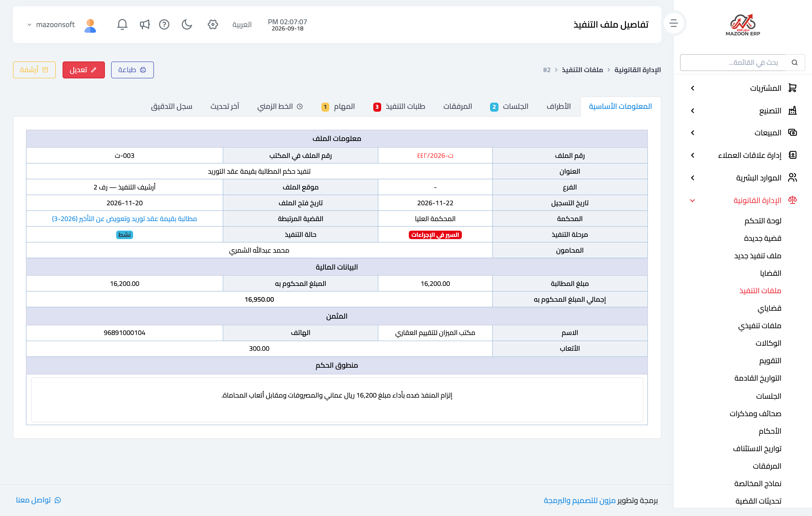Switch to الخط الزمني tab
The image size is (812, 516).
pyautogui.click(x=280, y=107)
